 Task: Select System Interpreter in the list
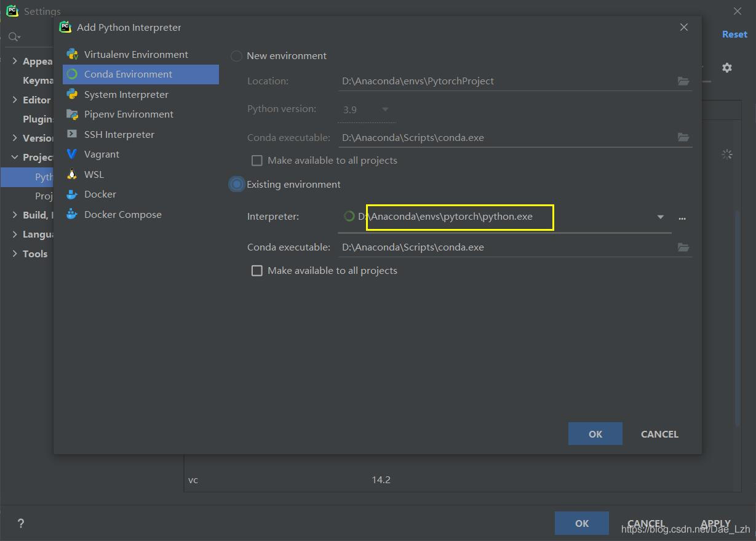(126, 94)
